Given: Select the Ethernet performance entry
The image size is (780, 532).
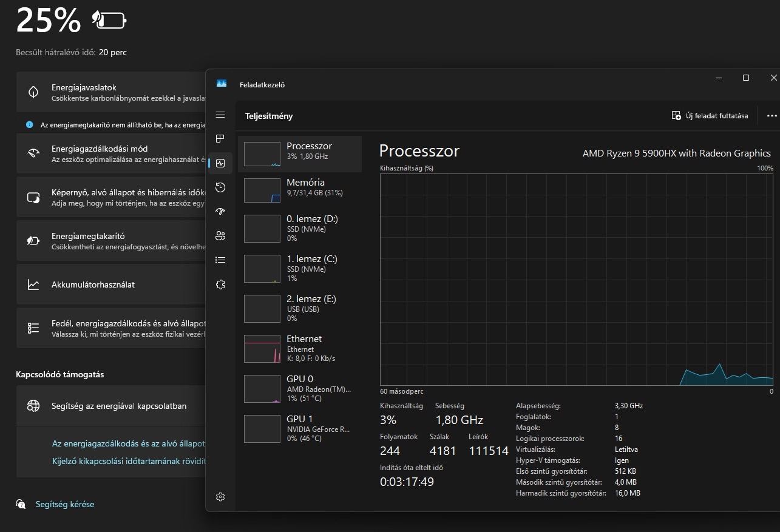Looking at the screenshot, I should click(299, 348).
